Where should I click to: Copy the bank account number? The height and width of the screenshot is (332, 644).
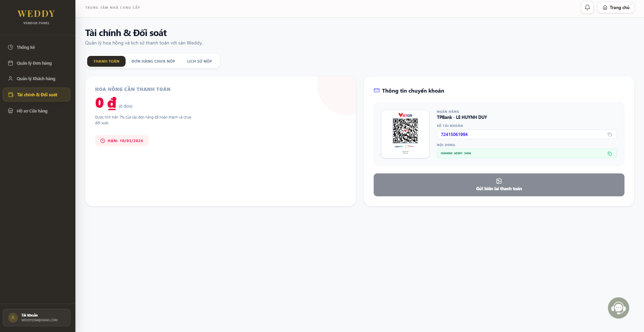click(609, 134)
